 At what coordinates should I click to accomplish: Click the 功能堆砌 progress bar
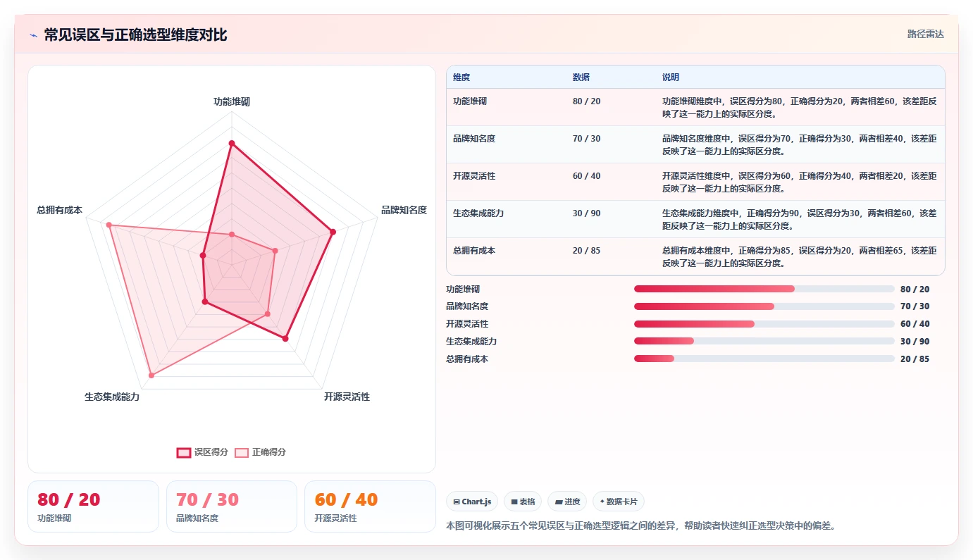(764, 289)
